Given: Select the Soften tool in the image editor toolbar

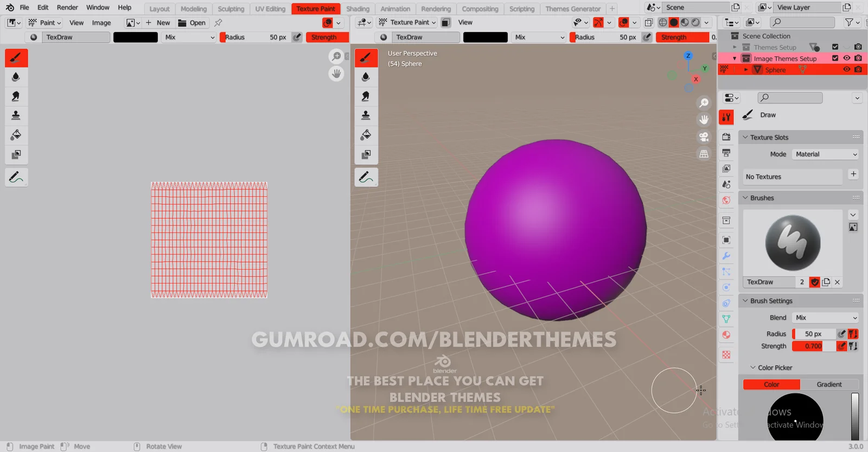Looking at the screenshot, I should 16,77.
